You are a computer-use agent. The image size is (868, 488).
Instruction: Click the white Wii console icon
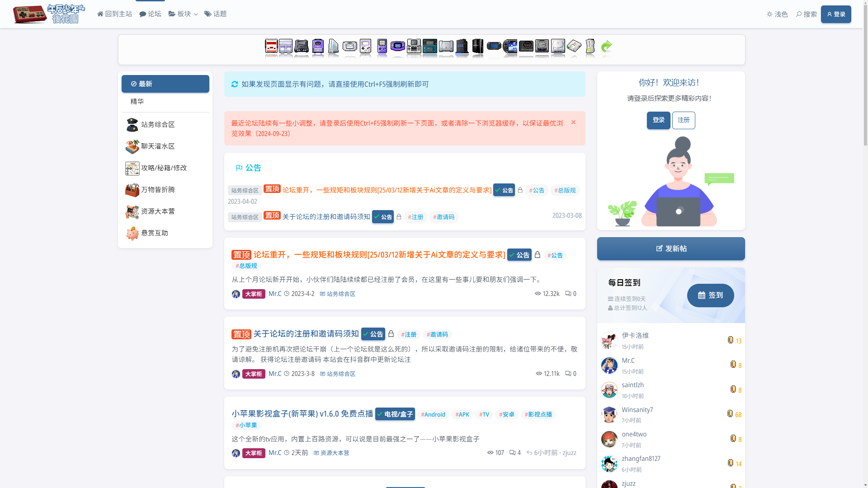[333, 46]
